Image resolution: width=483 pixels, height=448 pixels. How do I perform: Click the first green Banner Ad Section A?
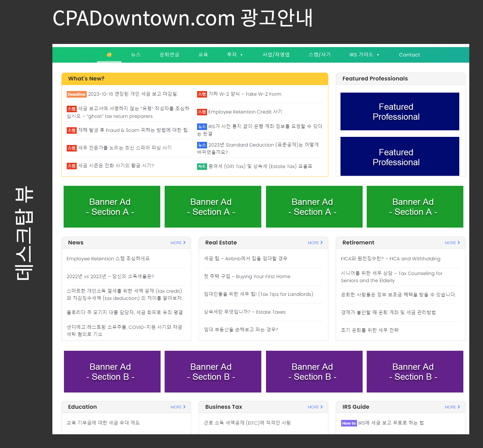112,207
